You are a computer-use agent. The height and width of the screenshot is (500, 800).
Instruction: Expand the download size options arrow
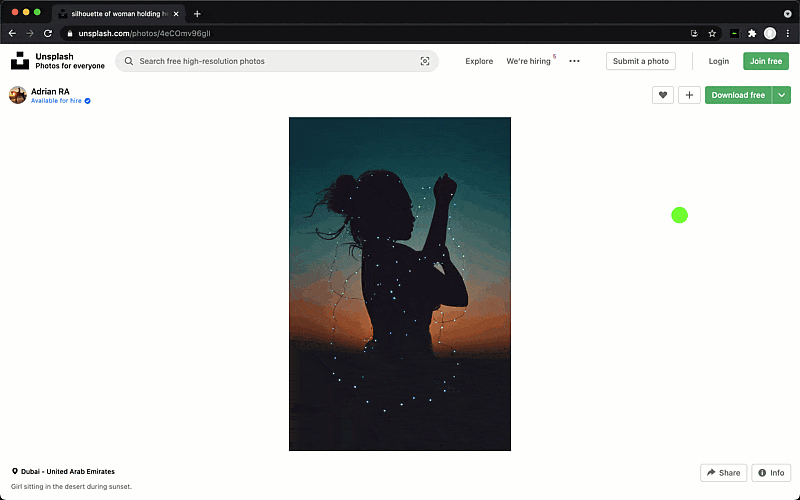point(782,95)
